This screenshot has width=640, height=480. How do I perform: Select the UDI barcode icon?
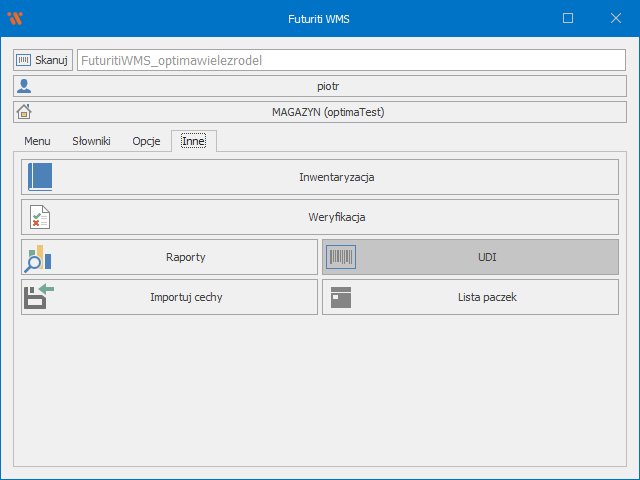click(x=341, y=257)
